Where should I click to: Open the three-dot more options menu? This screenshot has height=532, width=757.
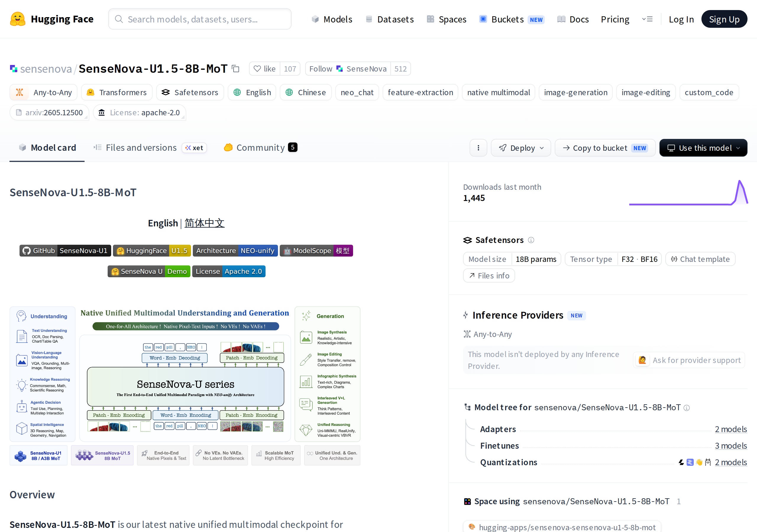[x=478, y=148]
